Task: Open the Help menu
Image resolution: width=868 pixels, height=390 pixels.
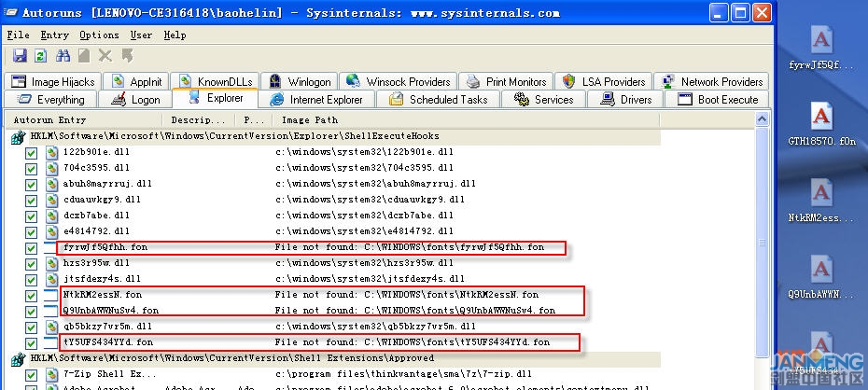Action: [x=175, y=35]
